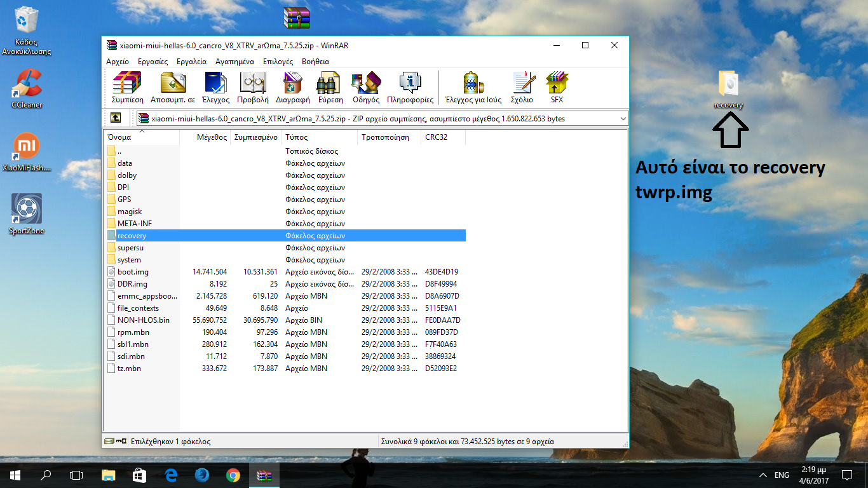Image resolution: width=868 pixels, height=488 pixels.
Task: Show hidden system tray icons chevron
Action: (x=763, y=475)
